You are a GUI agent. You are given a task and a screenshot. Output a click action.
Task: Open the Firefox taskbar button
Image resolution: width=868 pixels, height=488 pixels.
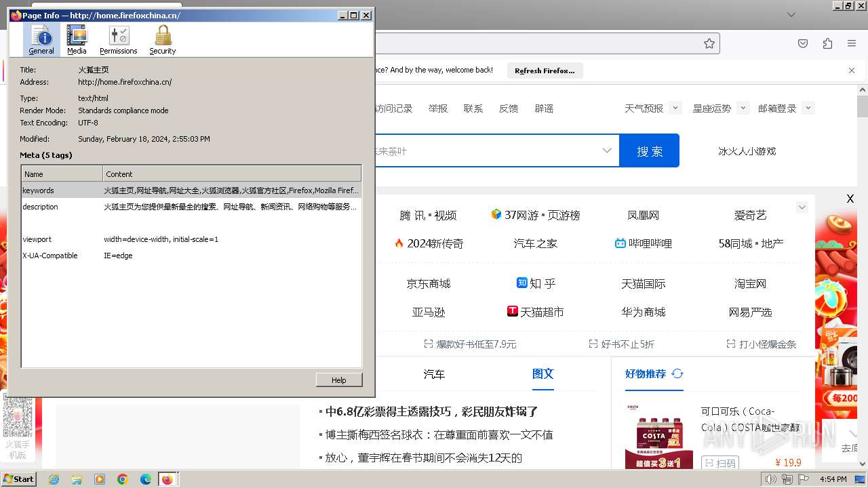coord(167,479)
